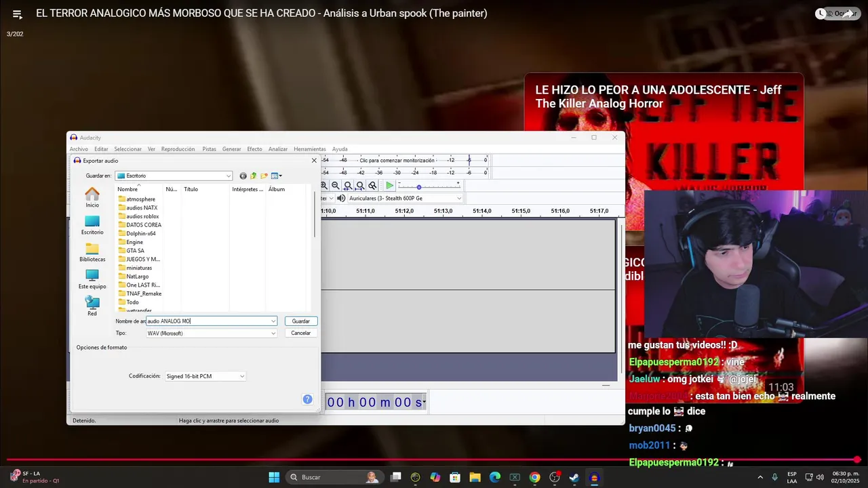868x488 pixels.
Task: Click the blue help icon in the export dialog
Action: point(308,400)
